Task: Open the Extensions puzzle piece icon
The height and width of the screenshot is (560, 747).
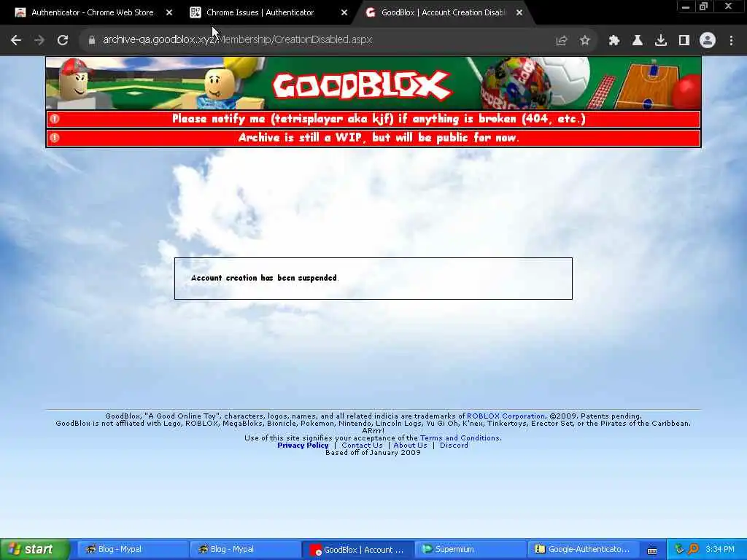Action: (614, 41)
